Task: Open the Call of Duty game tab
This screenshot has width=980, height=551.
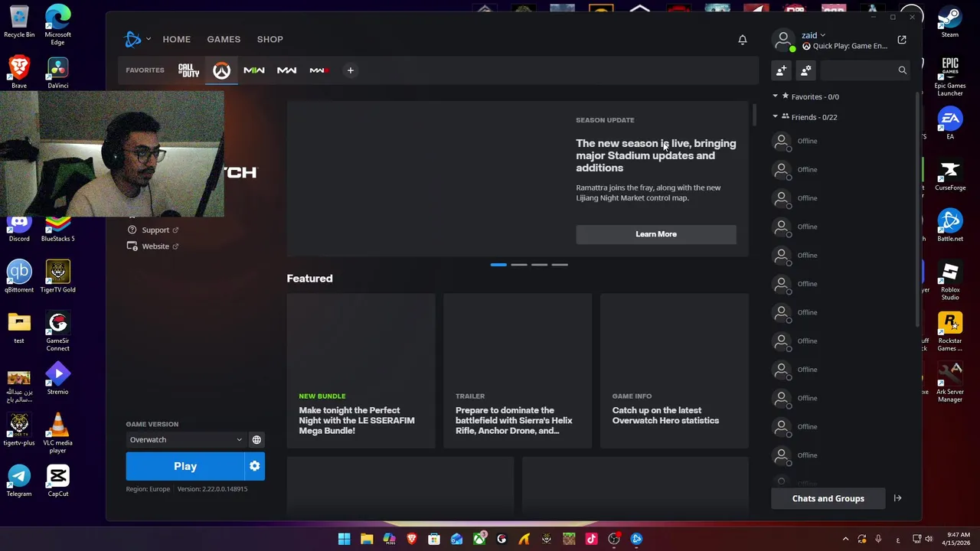Action: pos(188,70)
